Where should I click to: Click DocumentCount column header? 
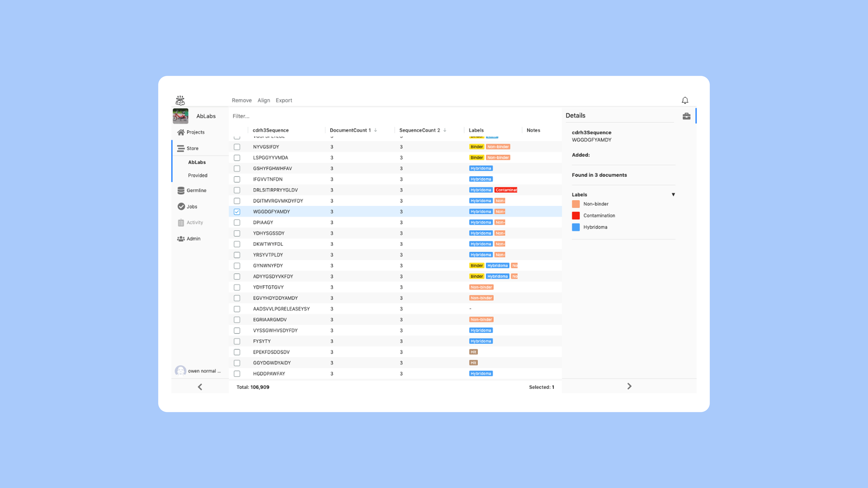pos(350,130)
